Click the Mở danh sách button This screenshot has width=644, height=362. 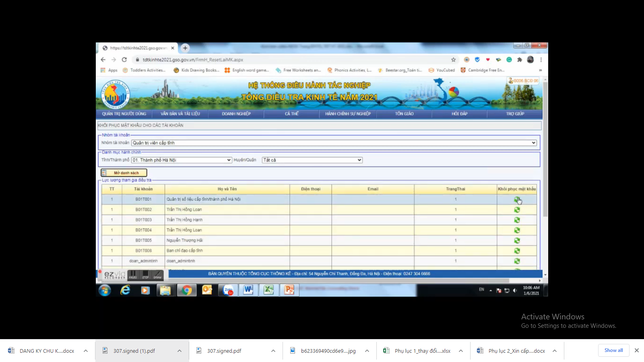coord(124,172)
